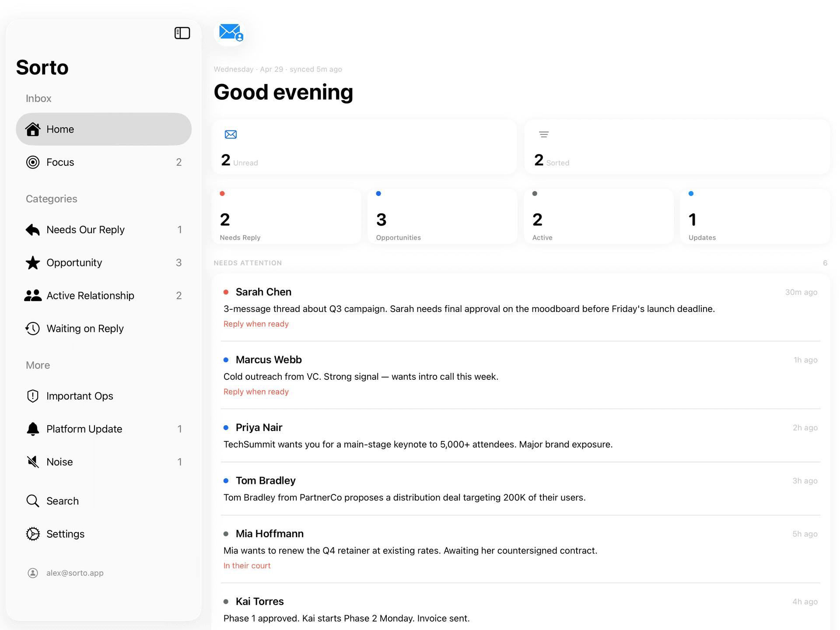Screen dimensions: 840x630
Task: Toggle the sidebar panel icon
Action: (182, 33)
